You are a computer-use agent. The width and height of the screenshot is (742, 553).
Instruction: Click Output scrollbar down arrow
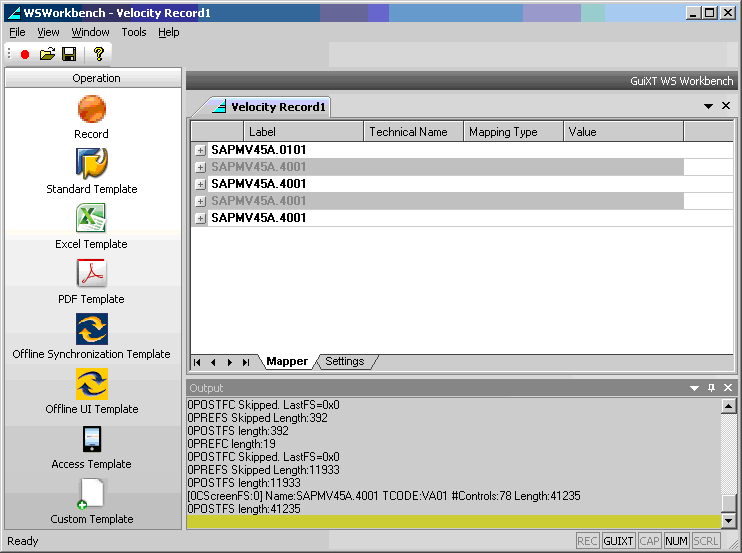click(729, 521)
